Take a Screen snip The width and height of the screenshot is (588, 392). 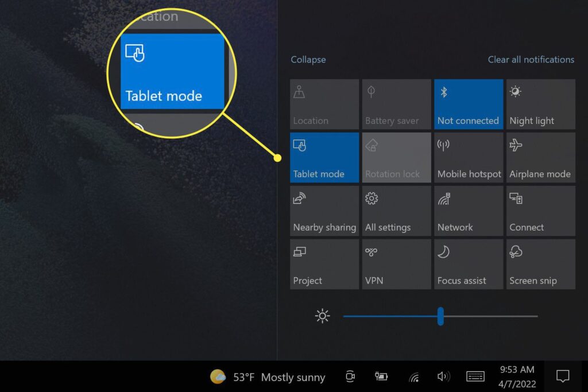(x=540, y=264)
